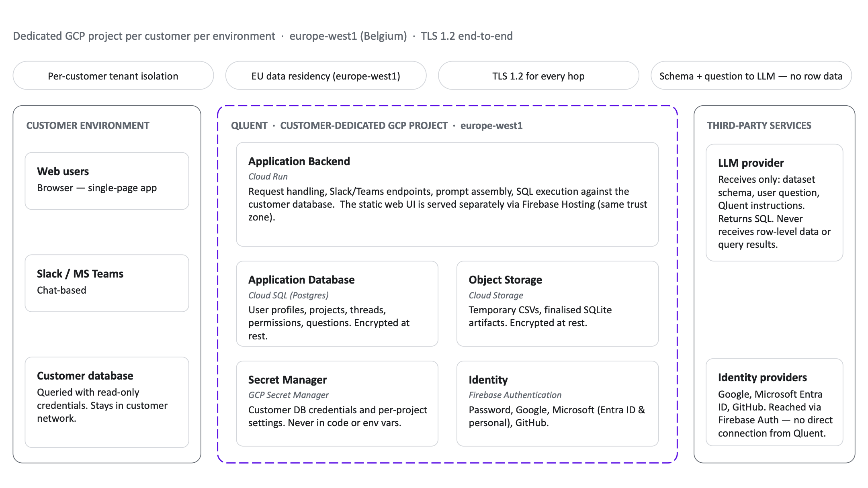868x488 pixels.
Task: Click the Customer database box
Action: (x=107, y=402)
